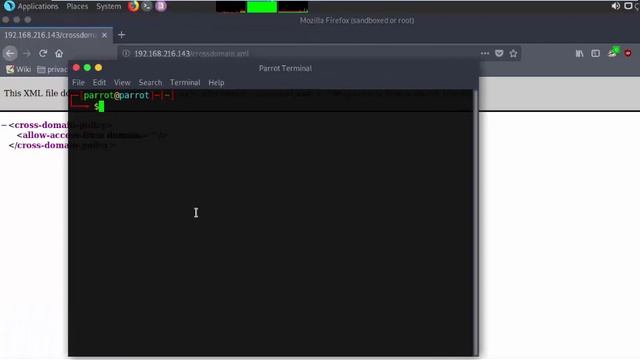Reload the current Firefox page
This screenshot has width=640, height=360.
point(43,53)
